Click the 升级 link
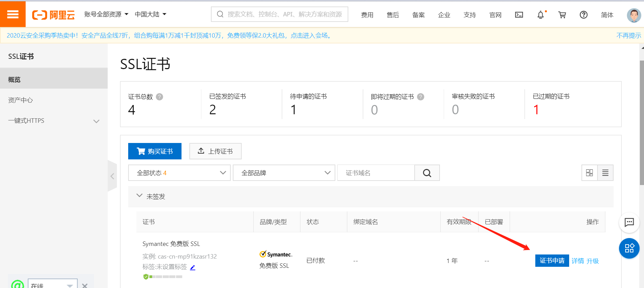Screen dimensions: 644x288 point(593,261)
